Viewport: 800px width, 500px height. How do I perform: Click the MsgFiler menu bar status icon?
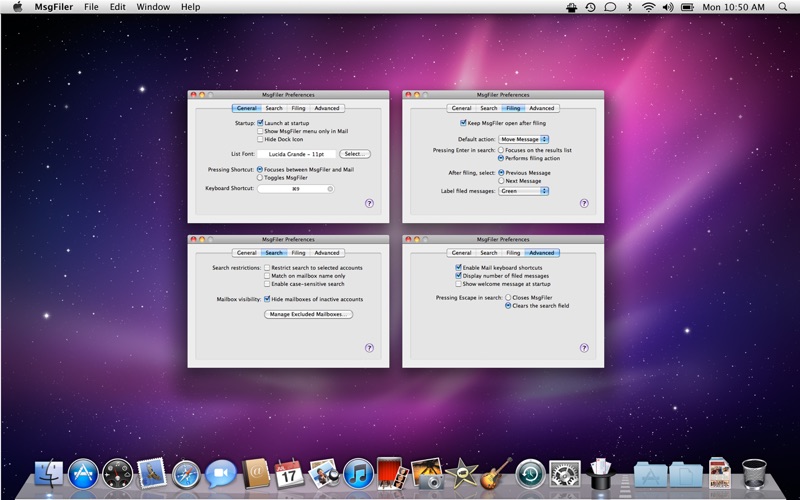pyautogui.click(x=571, y=7)
